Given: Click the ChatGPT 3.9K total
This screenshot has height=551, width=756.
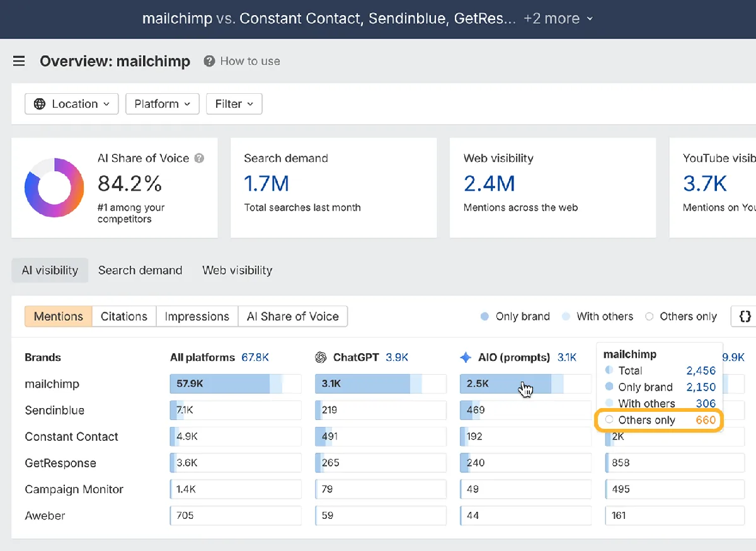Looking at the screenshot, I should point(397,358).
